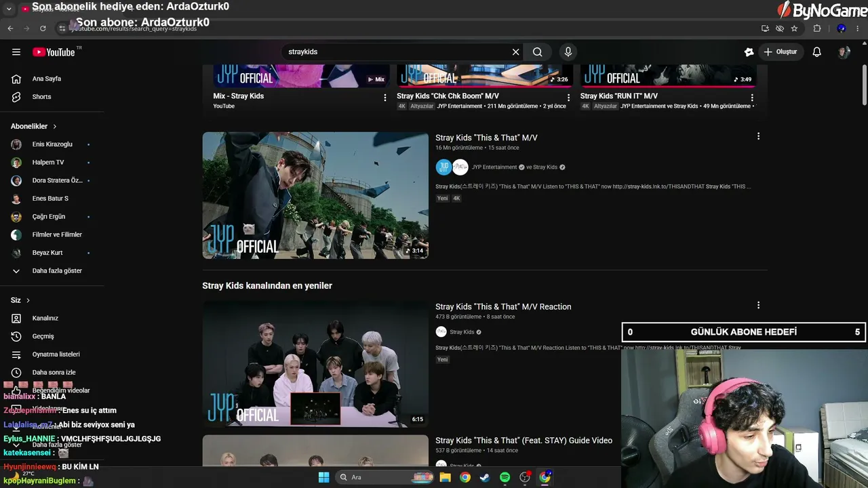Open Kanalınız in sidebar
The image size is (868, 488).
pos(45,319)
